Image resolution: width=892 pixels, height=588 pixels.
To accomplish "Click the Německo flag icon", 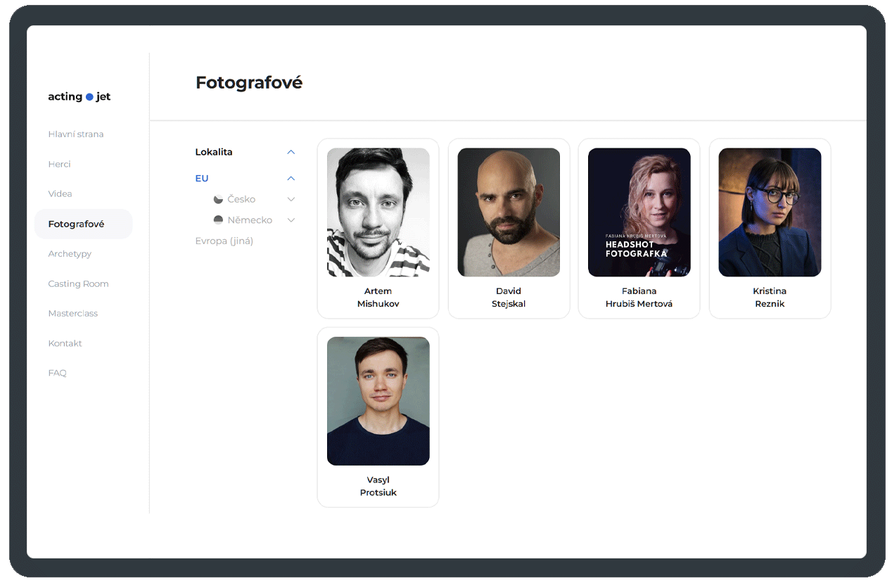I will tap(218, 220).
